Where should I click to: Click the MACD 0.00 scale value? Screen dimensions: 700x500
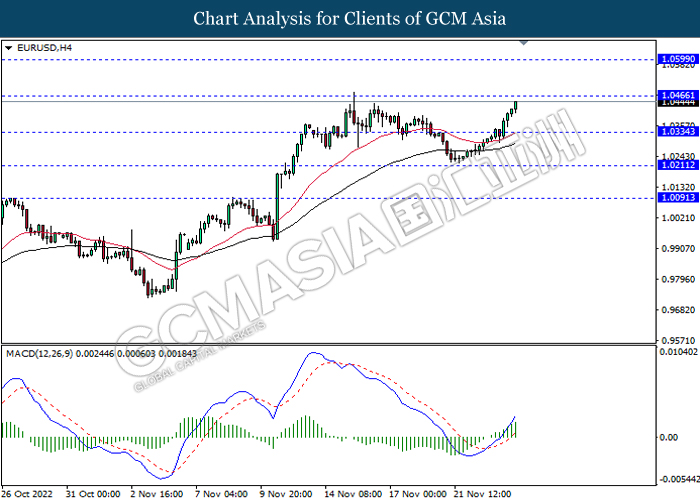(x=669, y=437)
